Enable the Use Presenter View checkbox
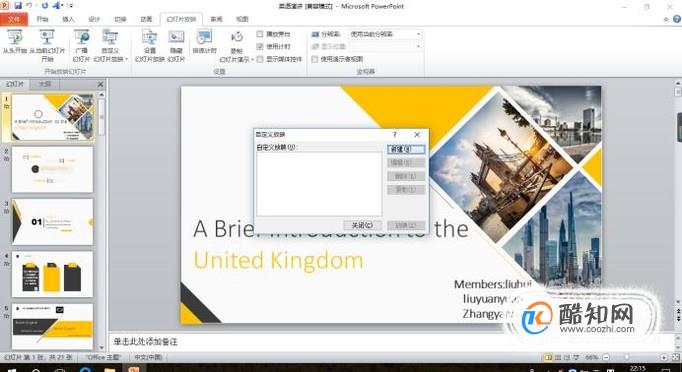 (x=314, y=59)
